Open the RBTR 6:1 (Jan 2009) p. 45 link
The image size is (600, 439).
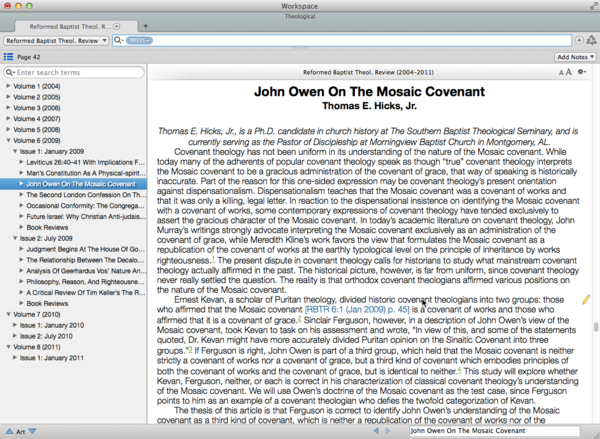click(x=357, y=309)
